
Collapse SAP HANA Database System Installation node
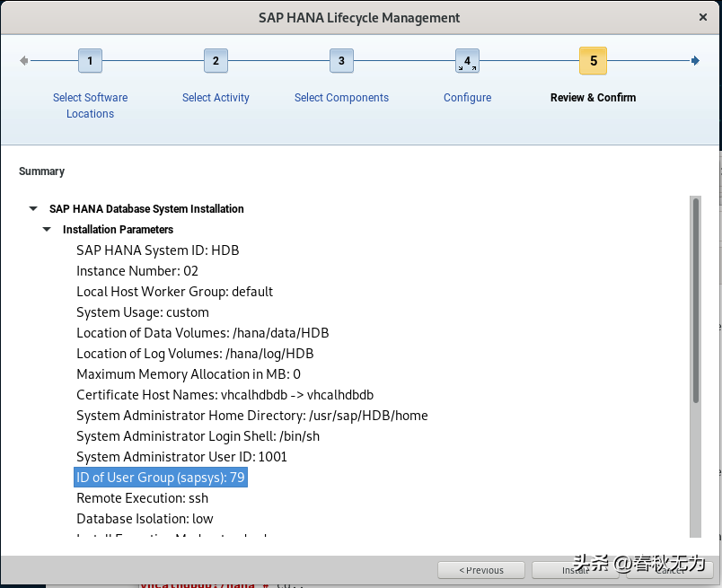[x=33, y=208]
